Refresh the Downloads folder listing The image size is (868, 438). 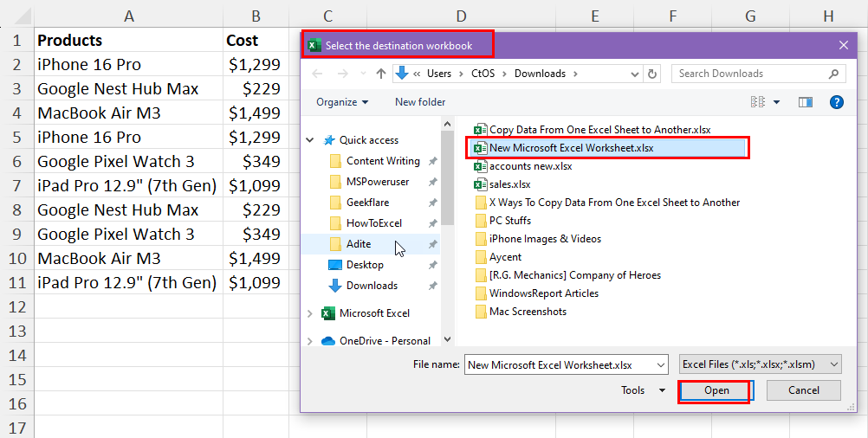click(652, 74)
